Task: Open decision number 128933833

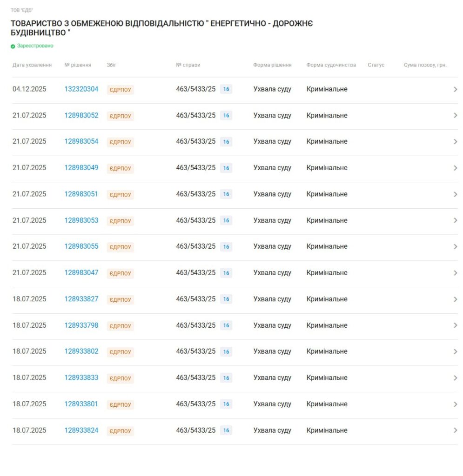Action: pos(81,377)
